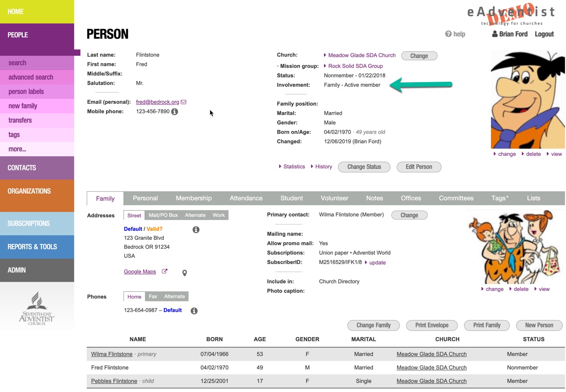The image size is (566, 392).
Task: Select the Work address tab
Action: pyautogui.click(x=219, y=215)
